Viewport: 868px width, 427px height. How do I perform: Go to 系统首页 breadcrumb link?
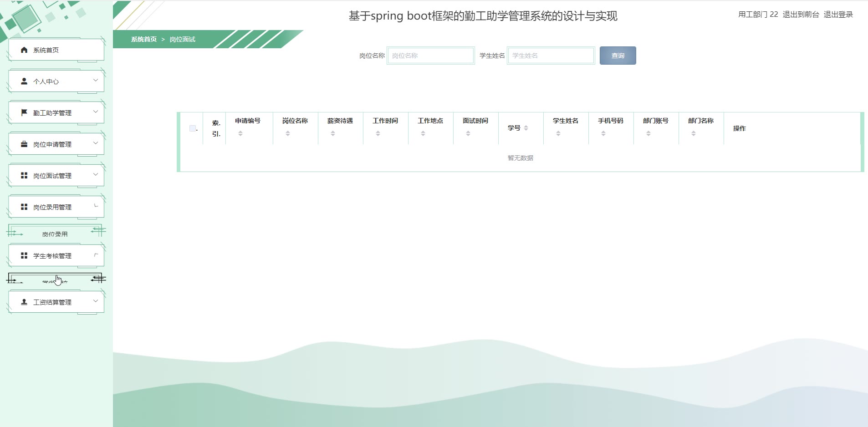[144, 39]
